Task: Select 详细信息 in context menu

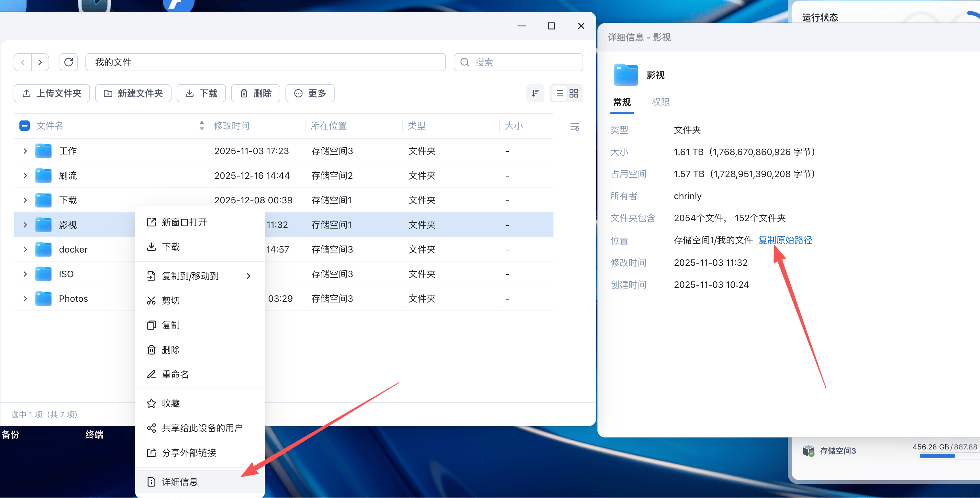Action: 180,481
